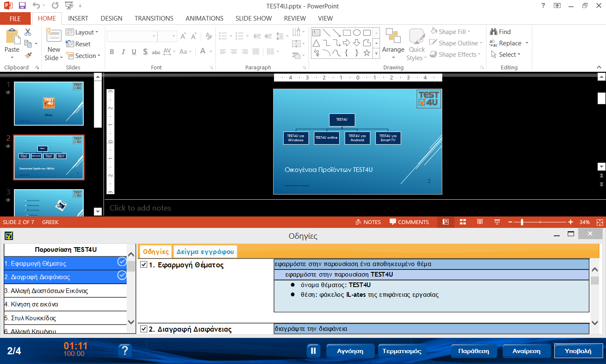Screen dimensions: 606x364
Task: Toggle the Comments pane
Action: point(409,222)
